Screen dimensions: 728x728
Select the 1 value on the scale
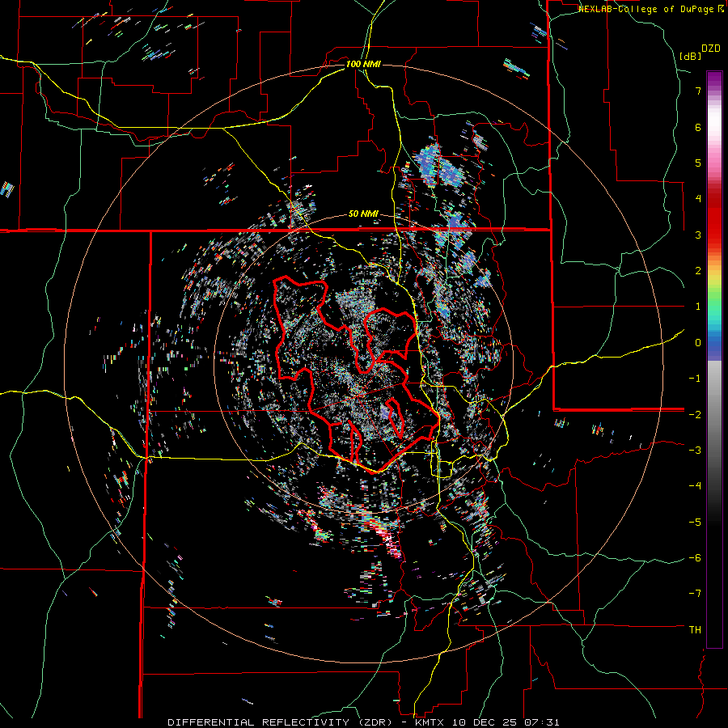click(698, 307)
